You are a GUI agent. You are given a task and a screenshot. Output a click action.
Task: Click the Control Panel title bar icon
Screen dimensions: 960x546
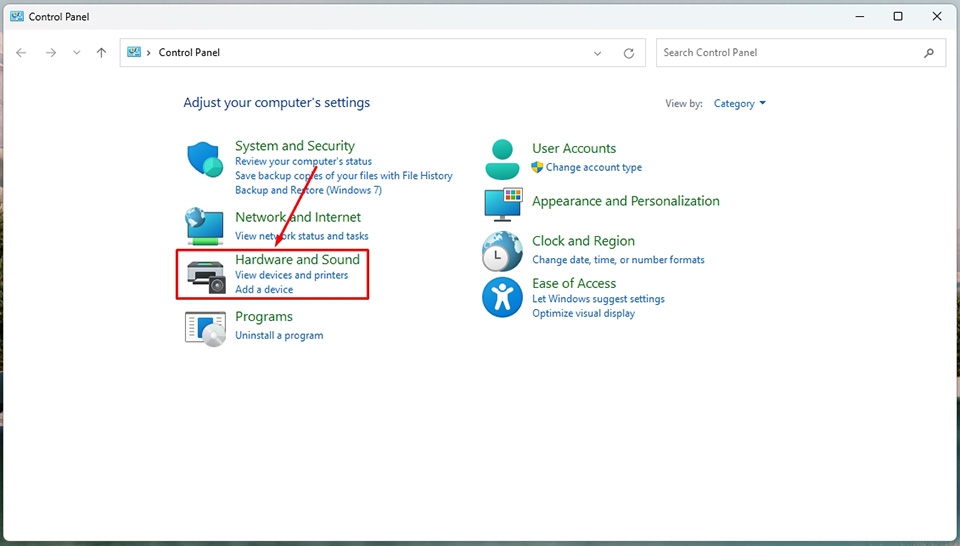click(x=17, y=17)
